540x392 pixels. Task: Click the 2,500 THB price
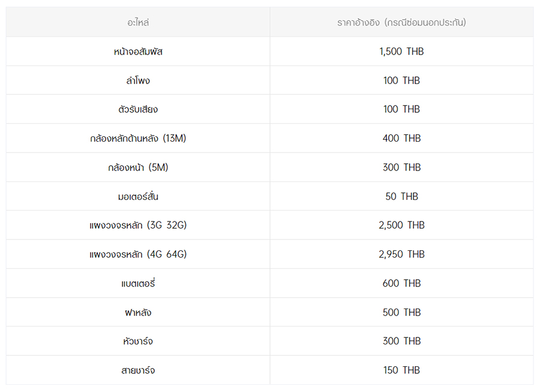(x=401, y=225)
